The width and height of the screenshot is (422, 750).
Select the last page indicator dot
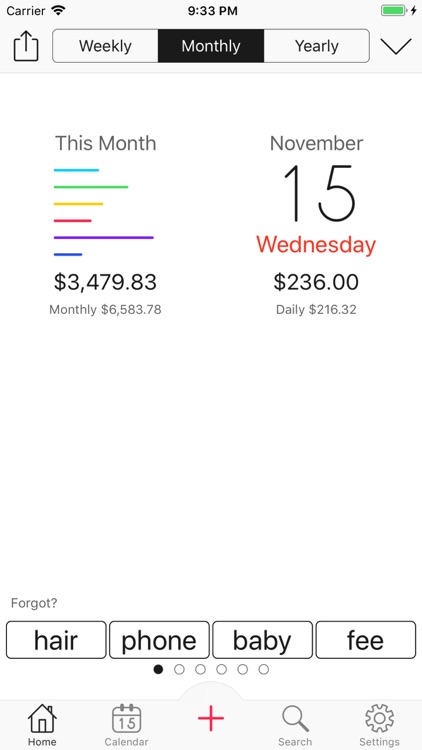(x=264, y=669)
